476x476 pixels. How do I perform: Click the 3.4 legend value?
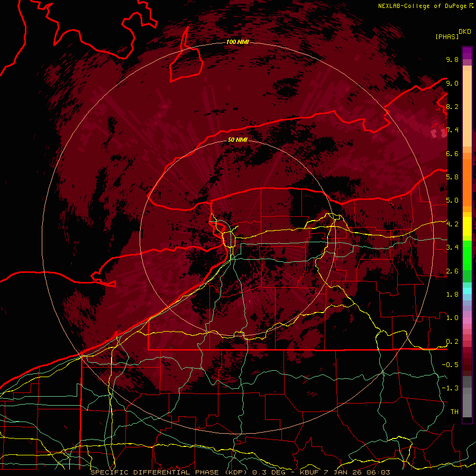coord(452,248)
